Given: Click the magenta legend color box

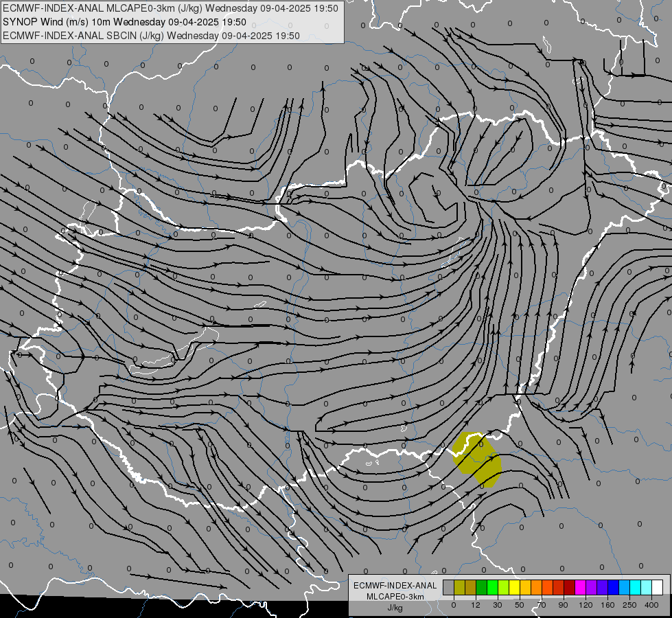Looking at the screenshot, I should (x=580, y=587).
